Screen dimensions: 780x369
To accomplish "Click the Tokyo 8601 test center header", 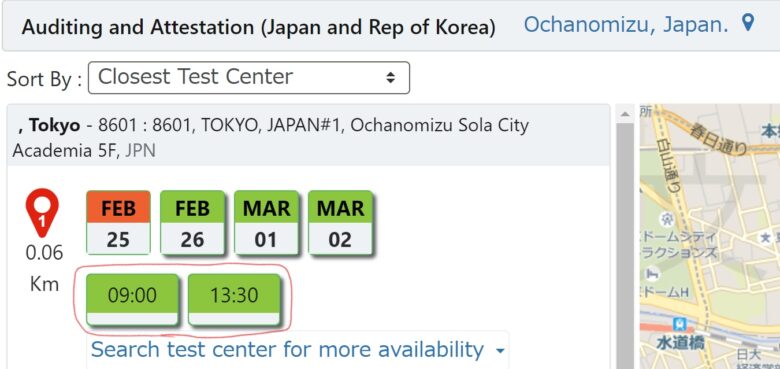I will pyautogui.click(x=308, y=135).
